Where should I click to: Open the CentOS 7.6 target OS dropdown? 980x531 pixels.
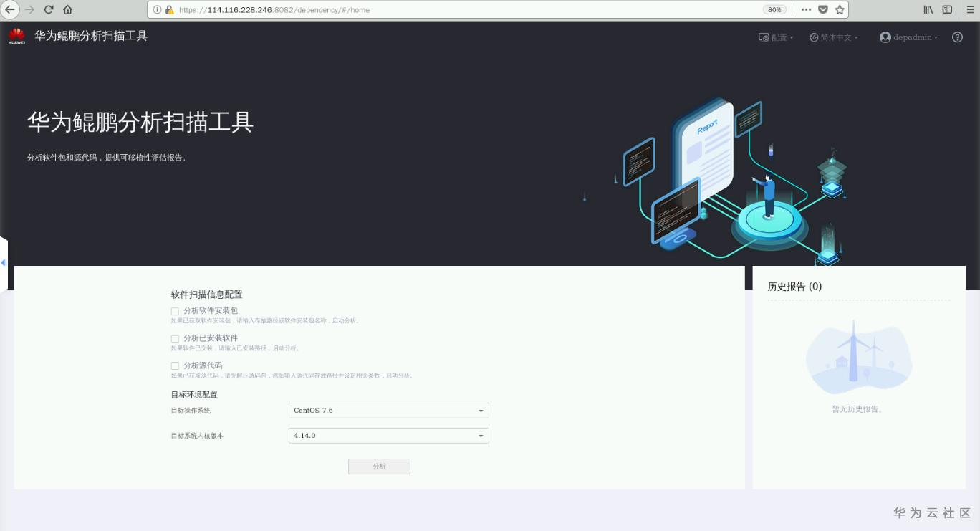point(389,411)
